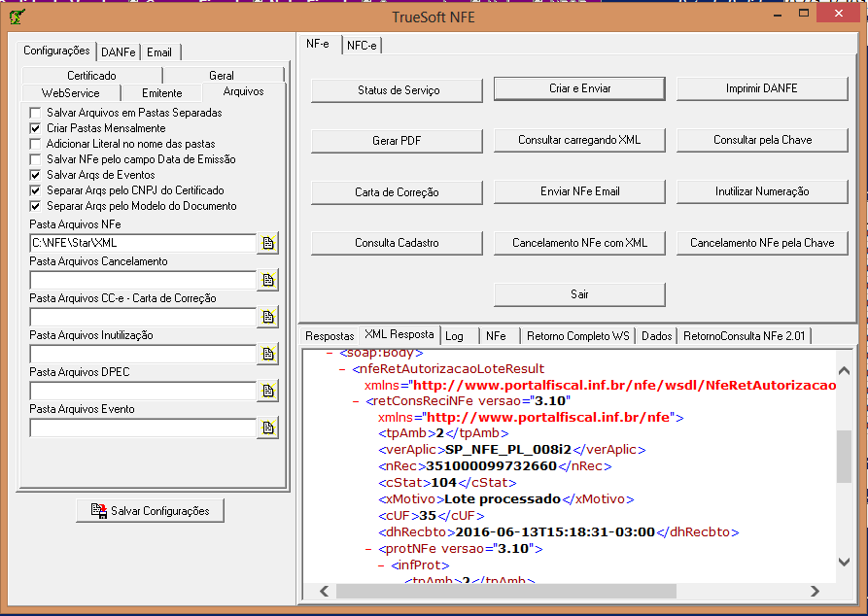The height and width of the screenshot is (616, 868).
Task: Collapse the soap:Body XML node
Action: (330, 353)
